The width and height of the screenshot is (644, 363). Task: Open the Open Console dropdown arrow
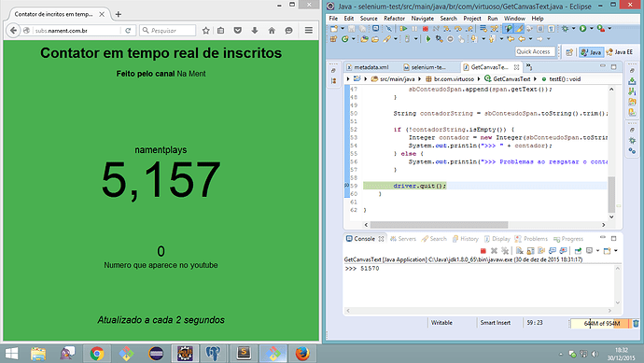pyautogui.click(x=616, y=250)
